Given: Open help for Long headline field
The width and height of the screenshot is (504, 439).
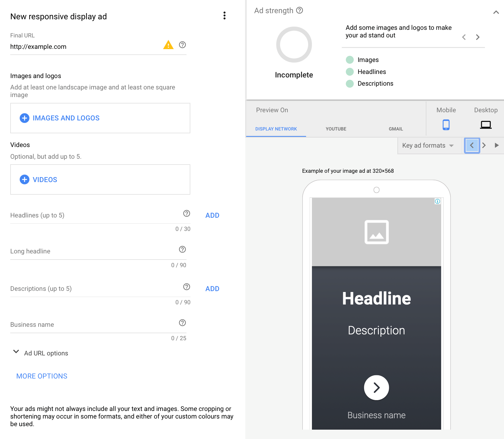Looking at the screenshot, I should pyautogui.click(x=182, y=249).
